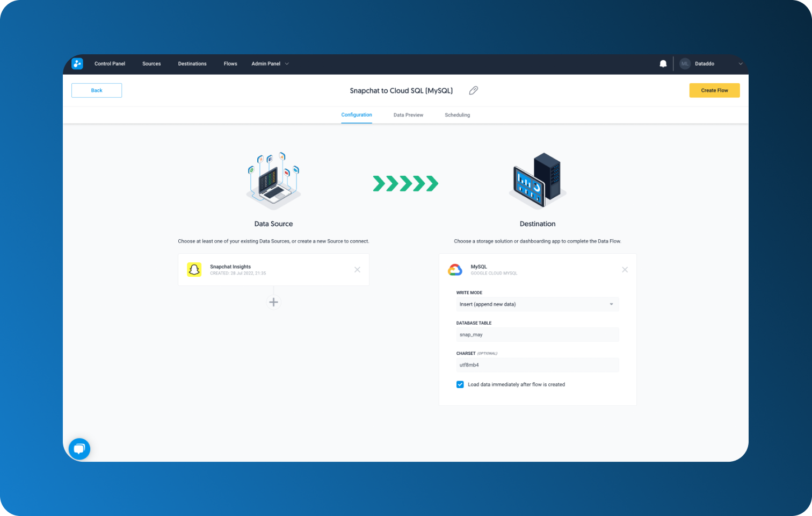This screenshot has width=812, height=516.
Task: Click the Database Table input field
Action: (538, 334)
